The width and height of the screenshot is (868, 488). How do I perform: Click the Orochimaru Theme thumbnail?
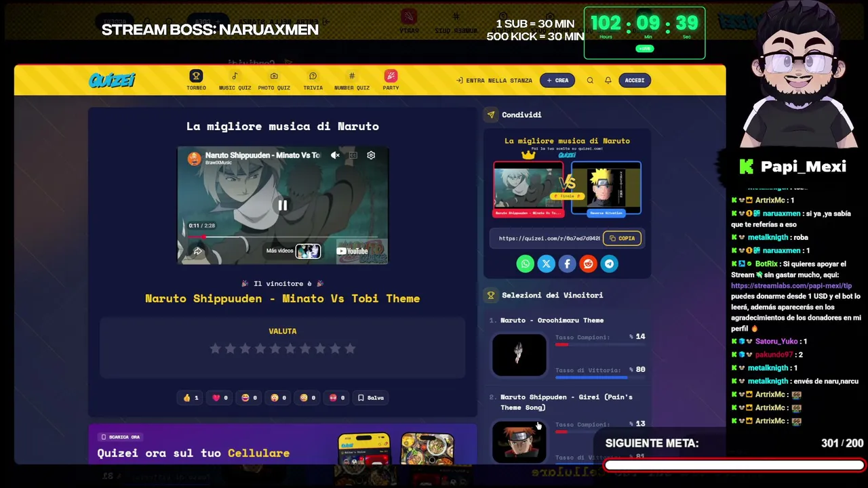(519, 354)
